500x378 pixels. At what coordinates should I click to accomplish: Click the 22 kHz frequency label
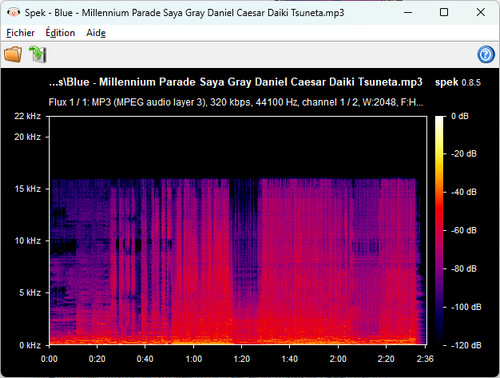coord(27,116)
